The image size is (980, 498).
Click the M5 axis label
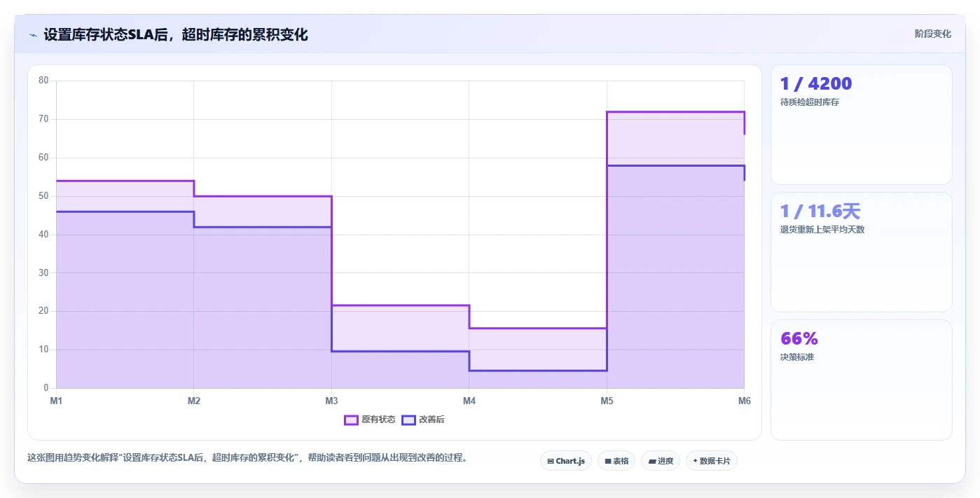[x=607, y=401]
